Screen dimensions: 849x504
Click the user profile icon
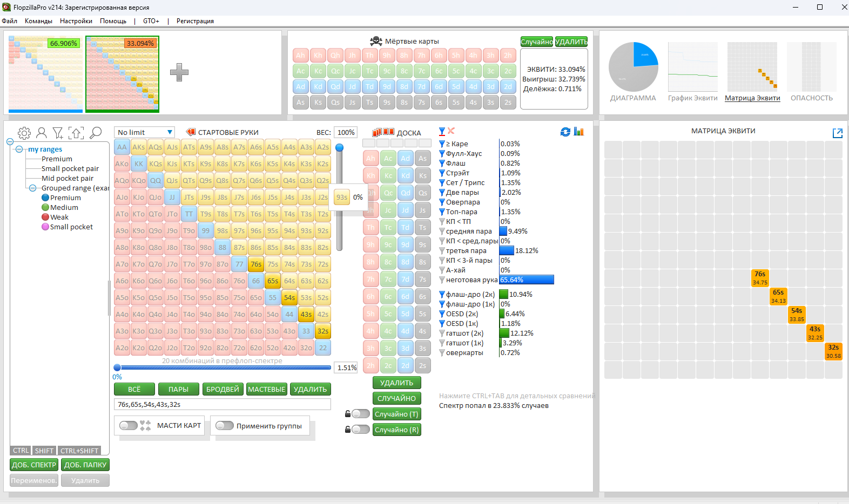[x=42, y=133]
